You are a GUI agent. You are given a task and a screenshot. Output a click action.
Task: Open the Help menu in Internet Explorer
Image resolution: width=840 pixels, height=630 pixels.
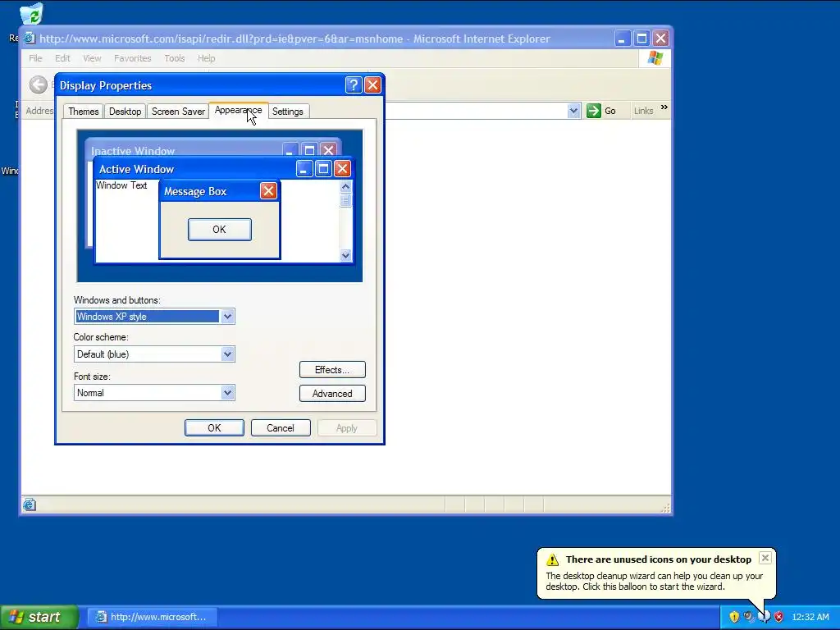click(206, 58)
